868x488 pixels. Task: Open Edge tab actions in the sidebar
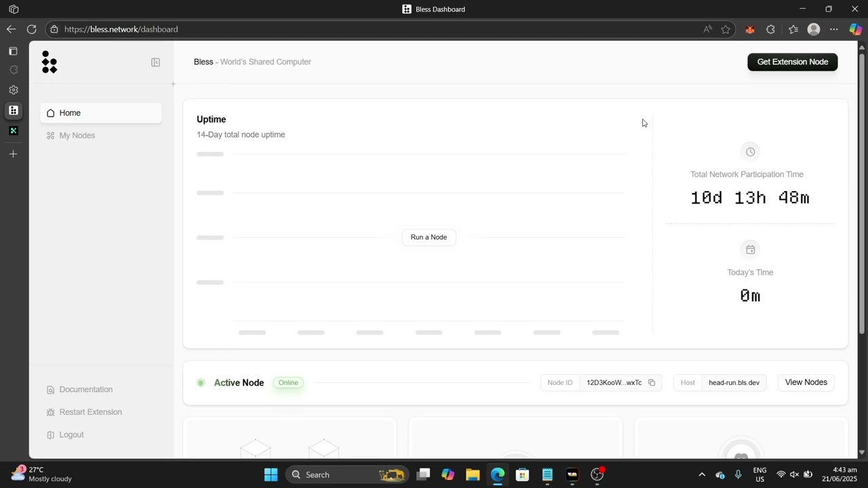pyautogui.click(x=13, y=51)
